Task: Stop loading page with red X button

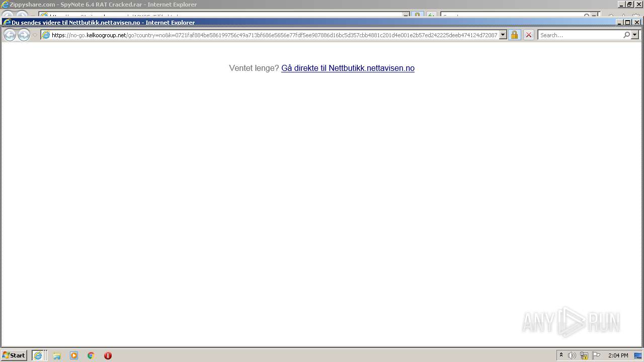Action: tap(528, 35)
